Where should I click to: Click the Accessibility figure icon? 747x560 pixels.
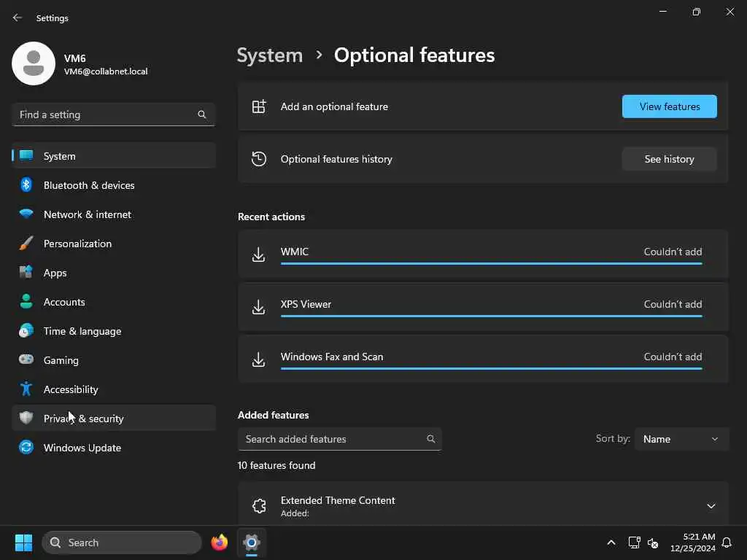[x=26, y=389]
